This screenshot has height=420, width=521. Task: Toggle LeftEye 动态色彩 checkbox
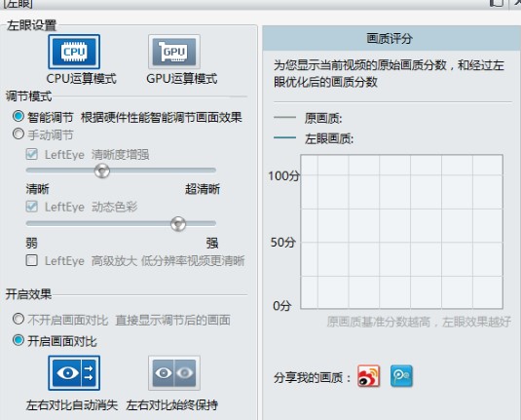pos(31,207)
